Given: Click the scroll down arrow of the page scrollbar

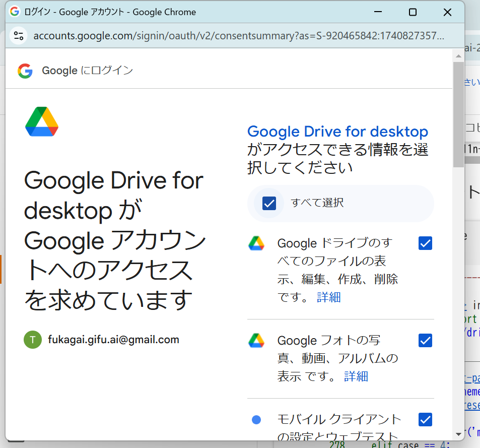Looking at the screenshot, I should 458,434.
